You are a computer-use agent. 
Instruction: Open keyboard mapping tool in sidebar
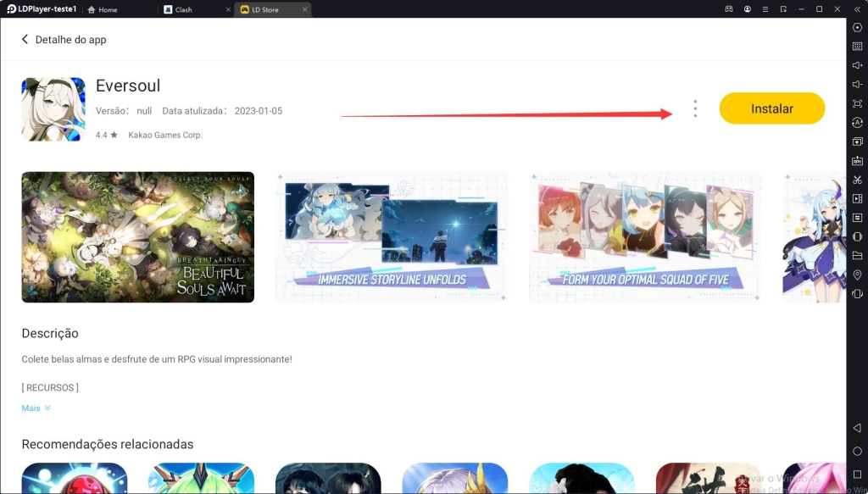857,47
